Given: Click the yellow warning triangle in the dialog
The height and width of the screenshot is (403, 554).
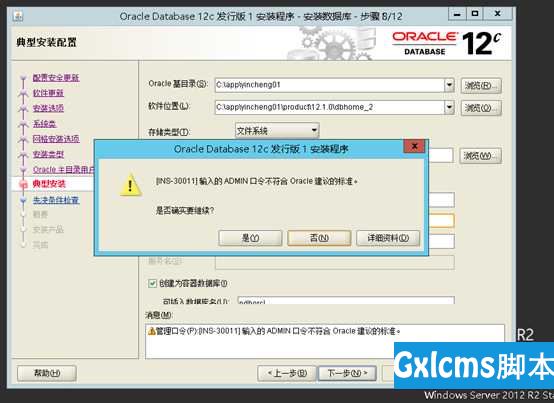Looking at the screenshot, I should point(131,185).
